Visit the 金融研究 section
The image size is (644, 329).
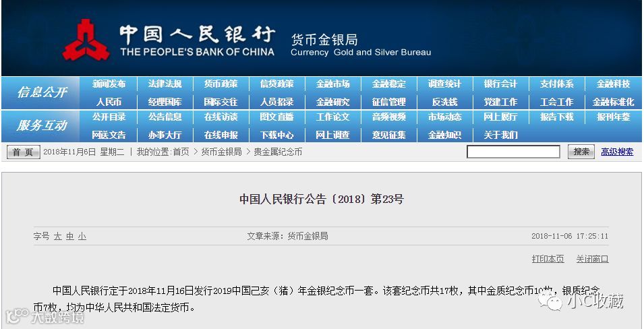pyautogui.click(x=332, y=102)
